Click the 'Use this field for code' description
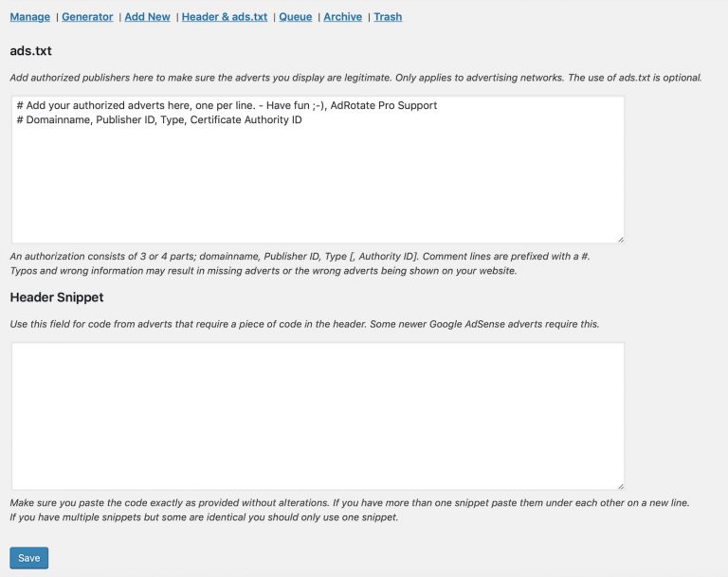This screenshot has width=728, height=577. [304, 324]
